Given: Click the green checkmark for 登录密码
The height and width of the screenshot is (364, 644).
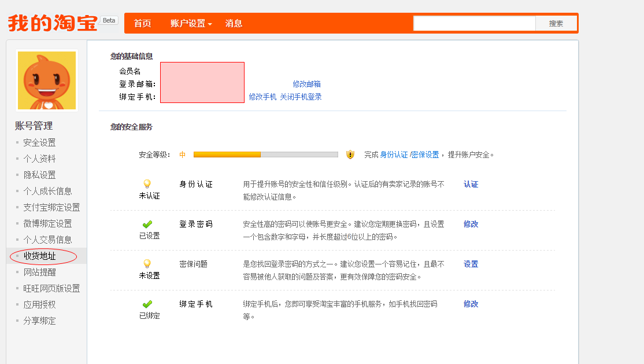Looking at the screenshot, I should 147,224.
